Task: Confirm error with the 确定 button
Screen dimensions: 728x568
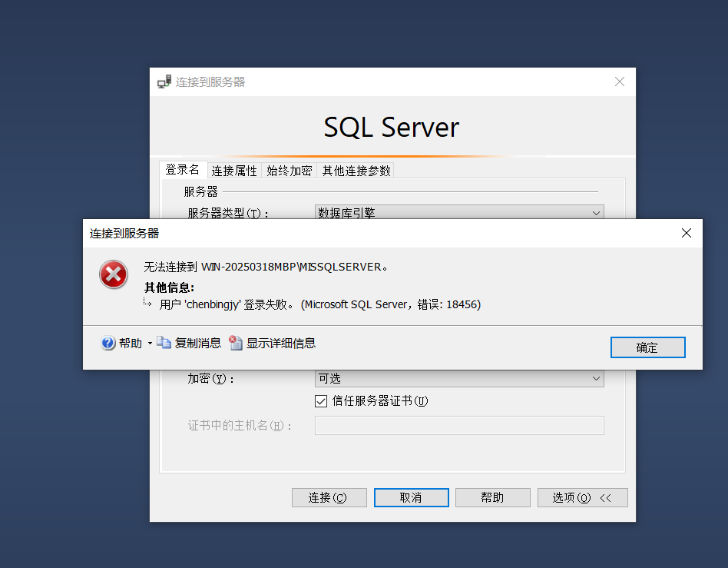Action: (647, 347)
